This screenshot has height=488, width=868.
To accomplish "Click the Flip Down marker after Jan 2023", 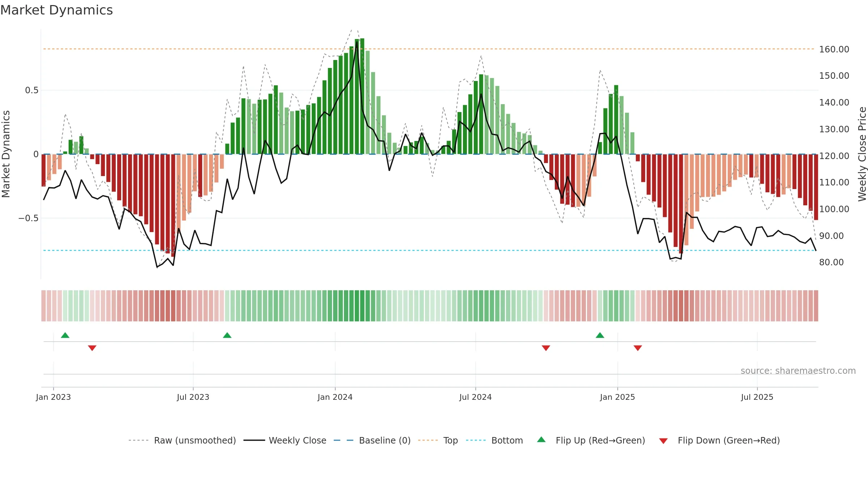I will [92, 348].
